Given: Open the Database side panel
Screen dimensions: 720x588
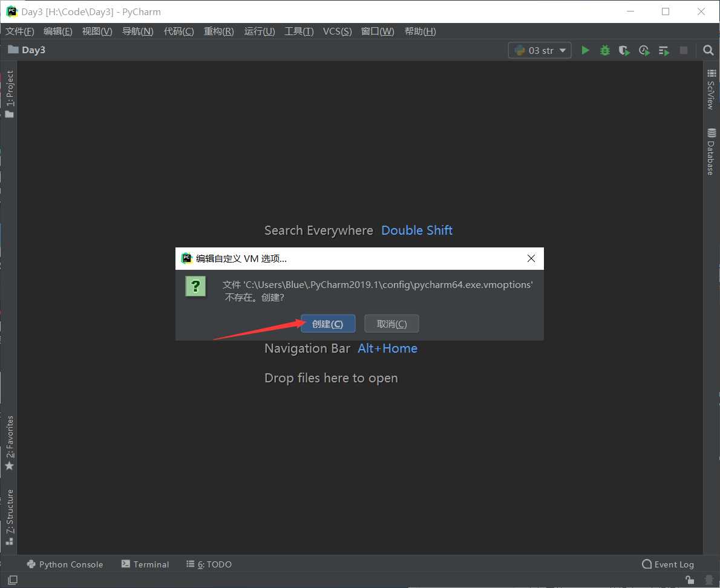Looking at the screenshot, I should click(x=711, y=152).
